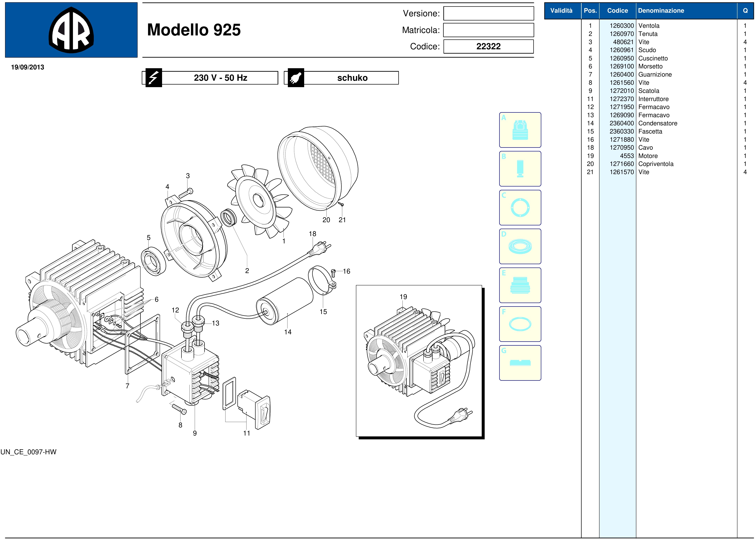Click the 230 V - 50 Hz label box

[x=220, y=78]
